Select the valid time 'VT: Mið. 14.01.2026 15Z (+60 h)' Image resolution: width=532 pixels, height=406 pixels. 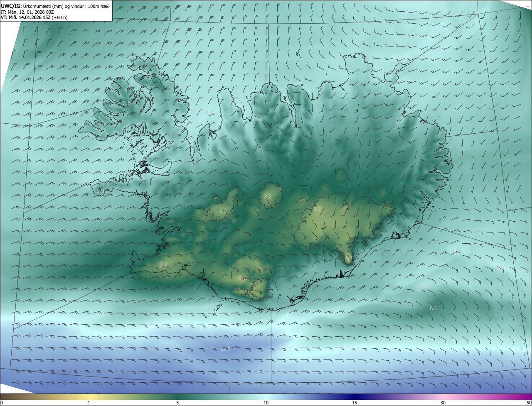34,17
